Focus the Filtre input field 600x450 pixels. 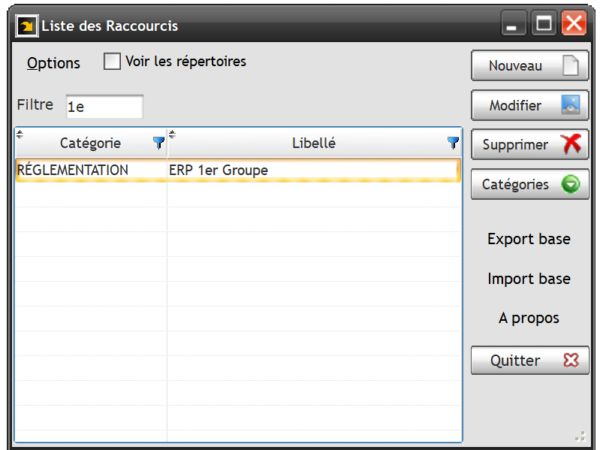[104, 106]
